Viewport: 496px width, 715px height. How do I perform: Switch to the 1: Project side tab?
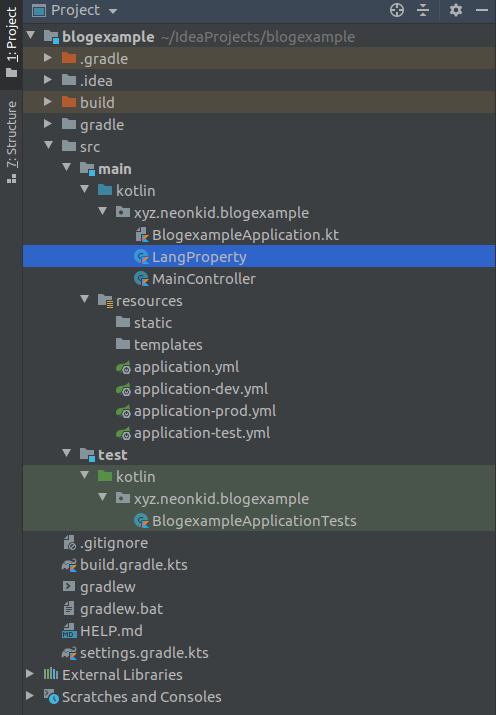11,43
